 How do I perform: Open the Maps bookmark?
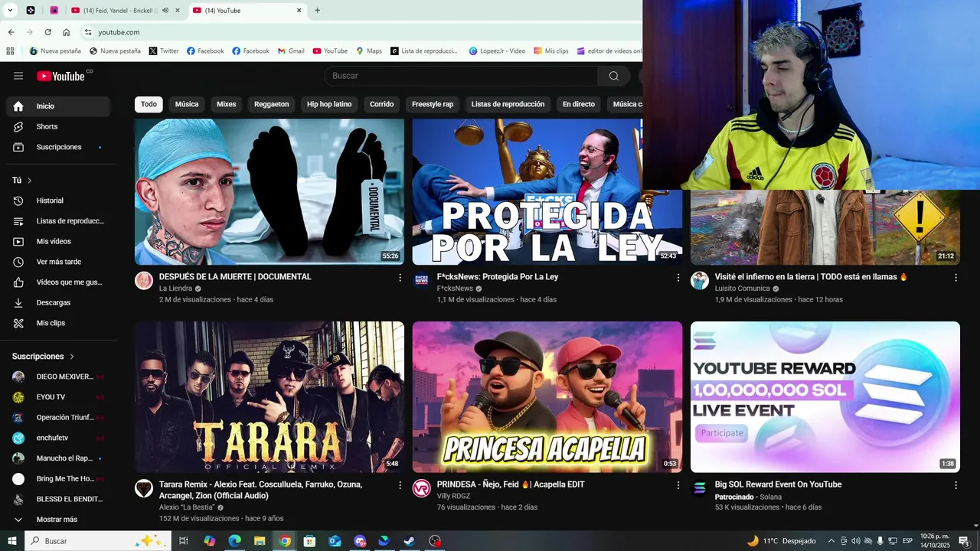(x=368, y=51)
